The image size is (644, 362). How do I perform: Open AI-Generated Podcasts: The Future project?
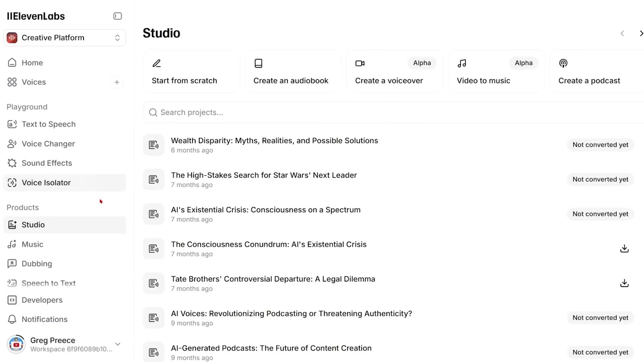pos(271,348)
